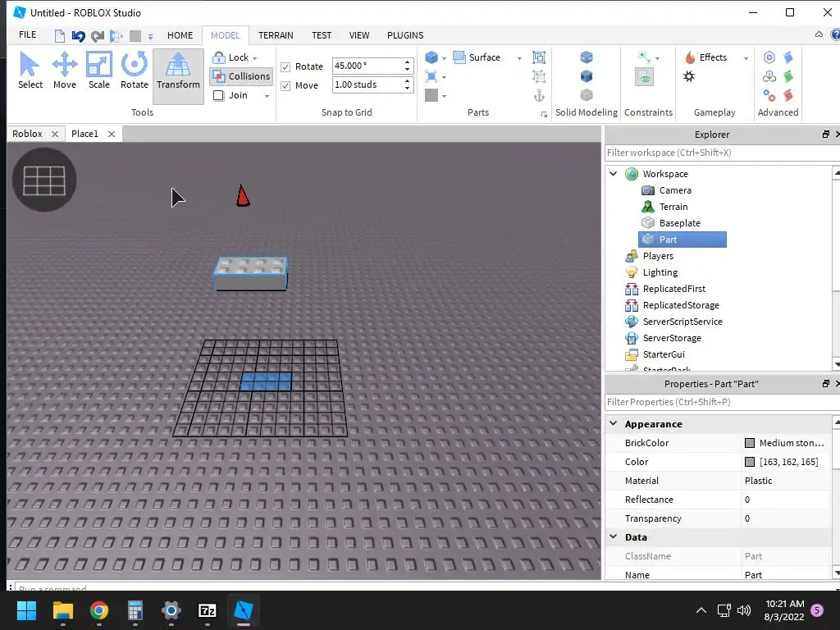This screenshot has width=840, height=630.
Task: Open the Effects flame tool
Action: (706, 57)
